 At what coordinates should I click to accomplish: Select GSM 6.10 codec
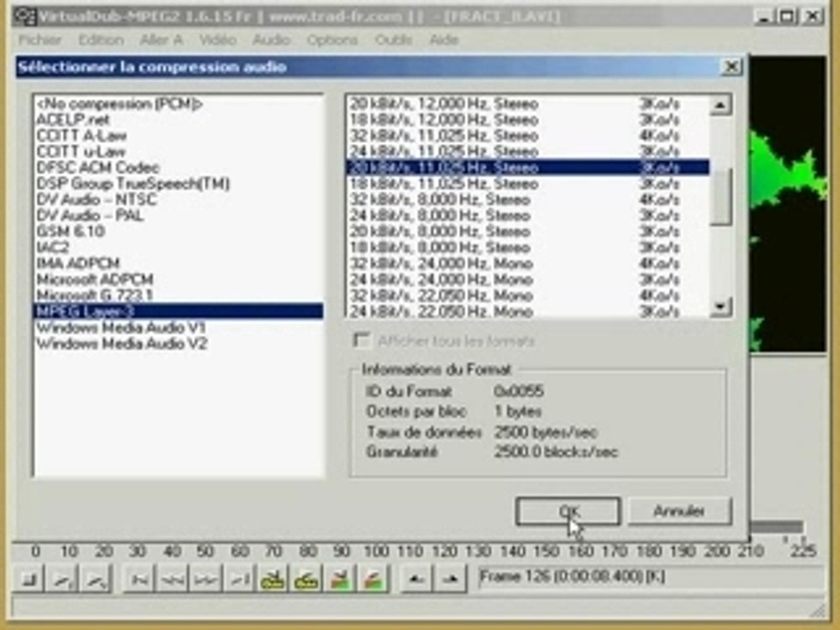[178, 231]
